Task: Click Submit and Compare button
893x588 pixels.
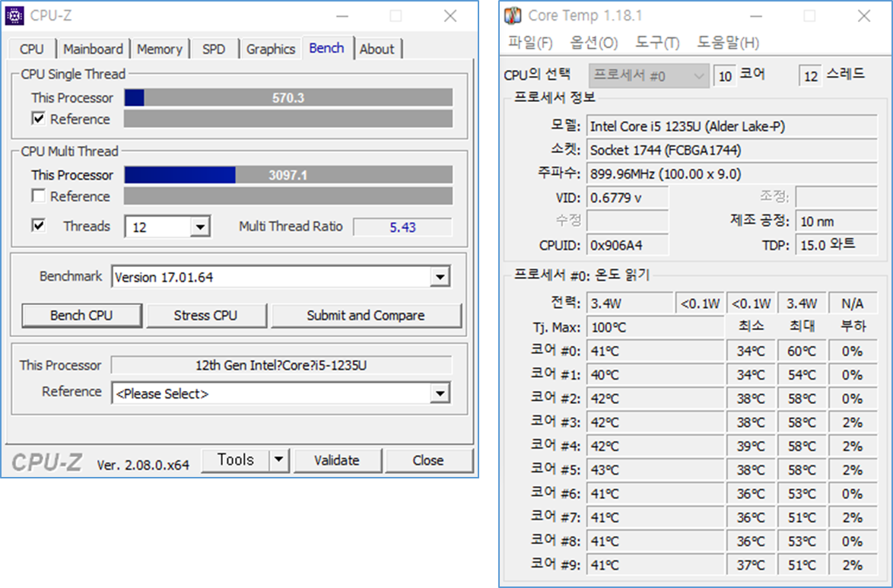Action: (366, 315)
